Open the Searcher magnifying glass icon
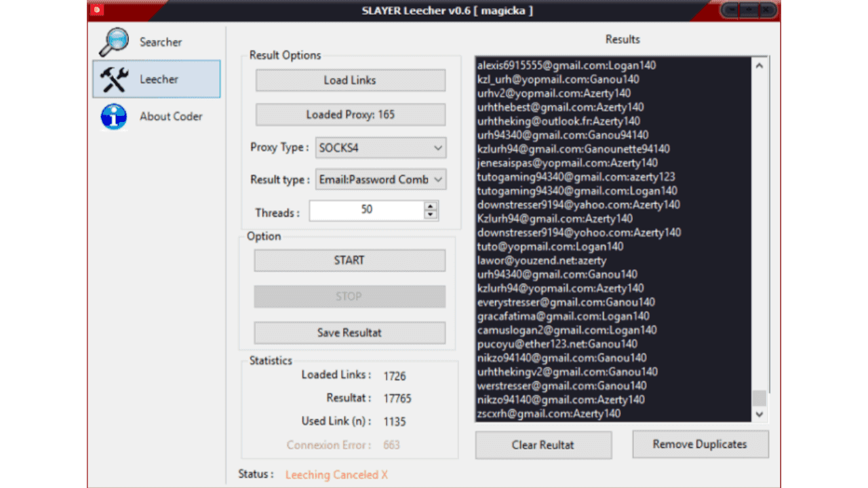This screenshot has width=868, height=488. (113, 41)
